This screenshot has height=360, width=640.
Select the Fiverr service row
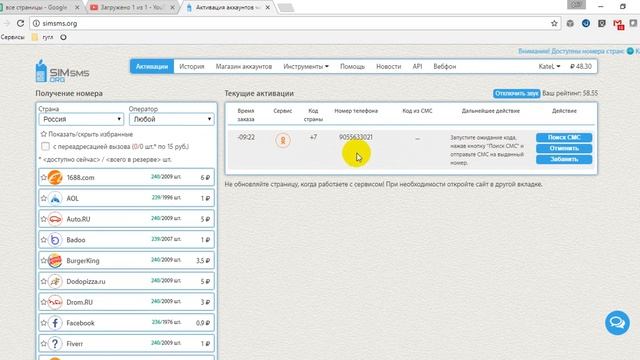[127, 344]
